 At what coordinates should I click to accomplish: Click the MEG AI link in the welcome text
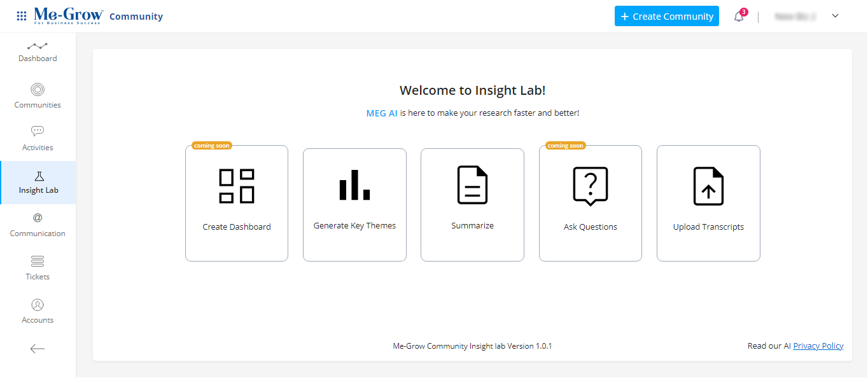(382, 113)
